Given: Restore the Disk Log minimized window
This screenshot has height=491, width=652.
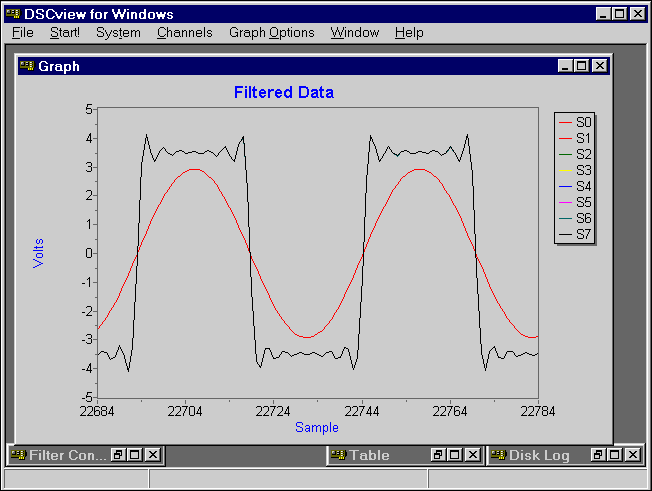Looking at the screenshot, I should [598, 455].
